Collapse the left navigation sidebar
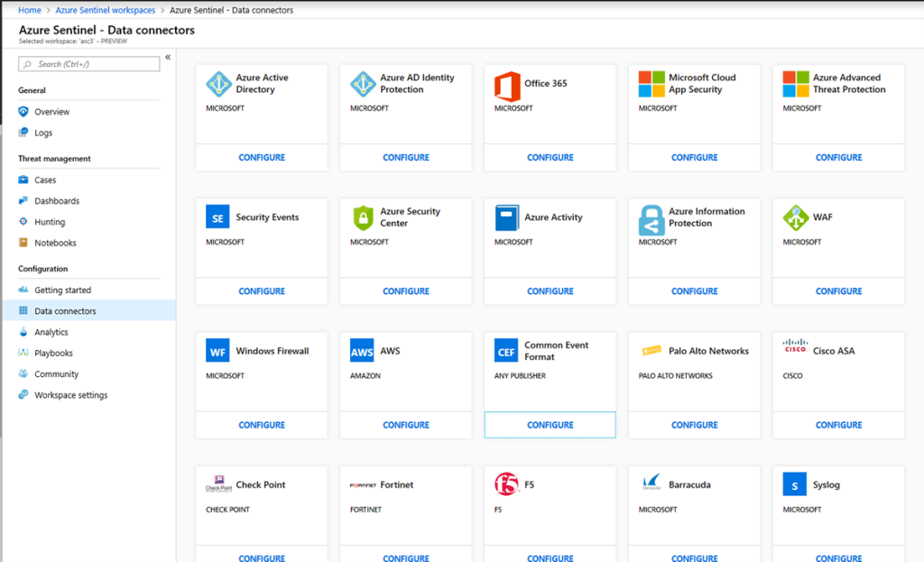924x562 pixels. [168, 57]
